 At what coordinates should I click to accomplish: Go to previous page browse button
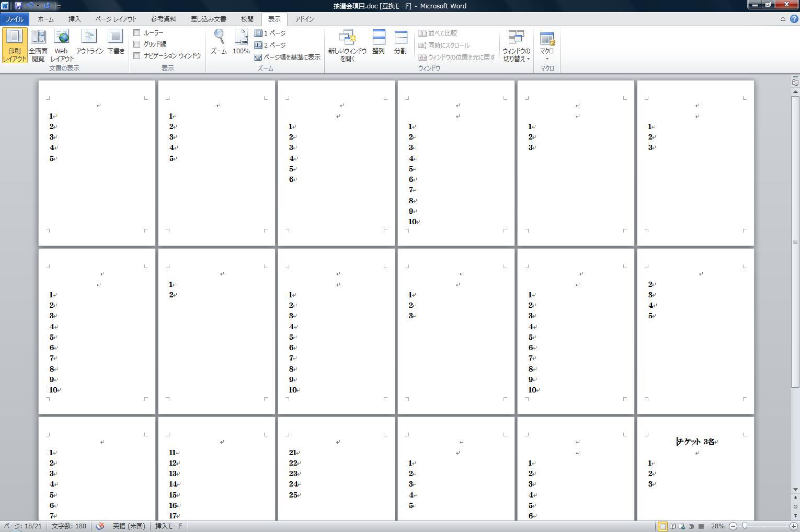pyautogui.click(x=795, y=498)
